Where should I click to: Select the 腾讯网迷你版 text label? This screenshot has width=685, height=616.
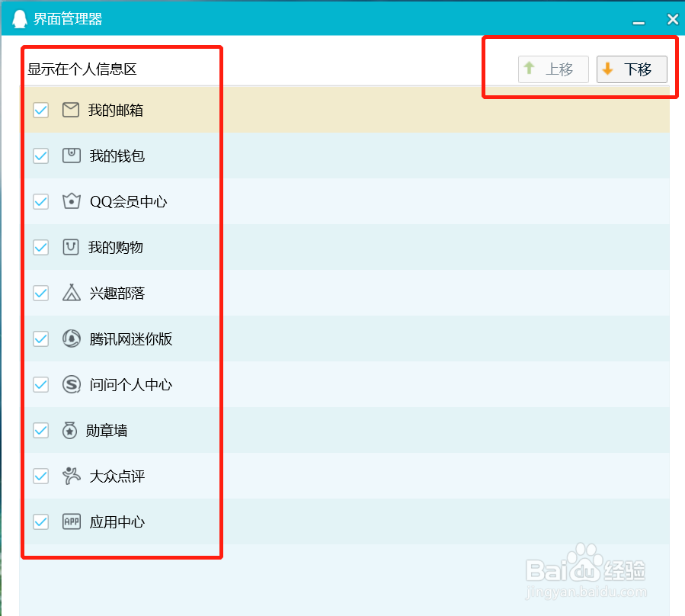coord(131,338)
